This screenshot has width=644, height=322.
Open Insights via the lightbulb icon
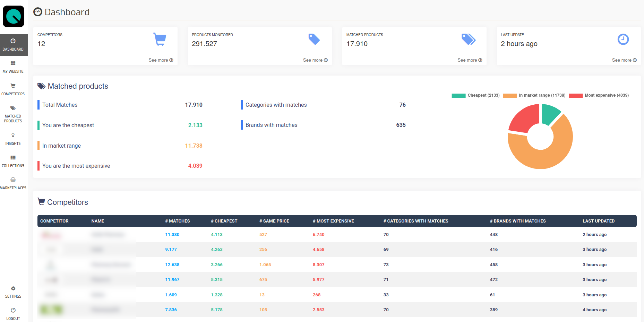(x=13, y=135)
